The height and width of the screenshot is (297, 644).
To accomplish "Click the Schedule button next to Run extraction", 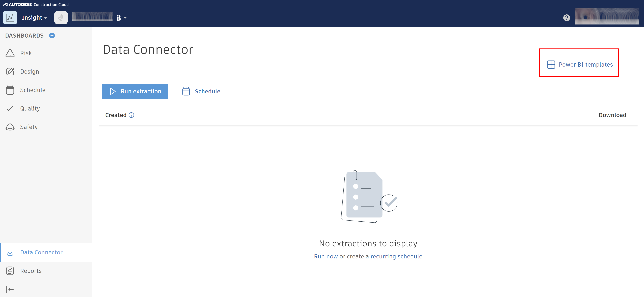I will coord(201,91).
